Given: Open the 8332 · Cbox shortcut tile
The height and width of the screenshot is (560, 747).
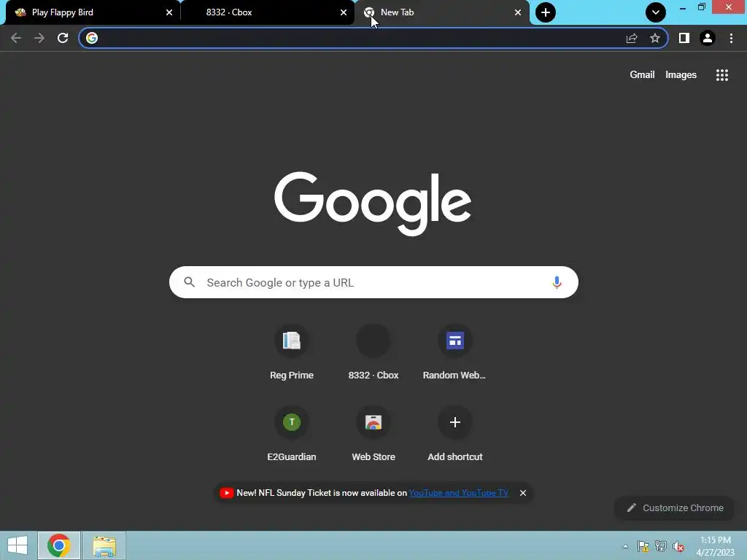Looking at the screenshot, I should [x=373, y=353].
